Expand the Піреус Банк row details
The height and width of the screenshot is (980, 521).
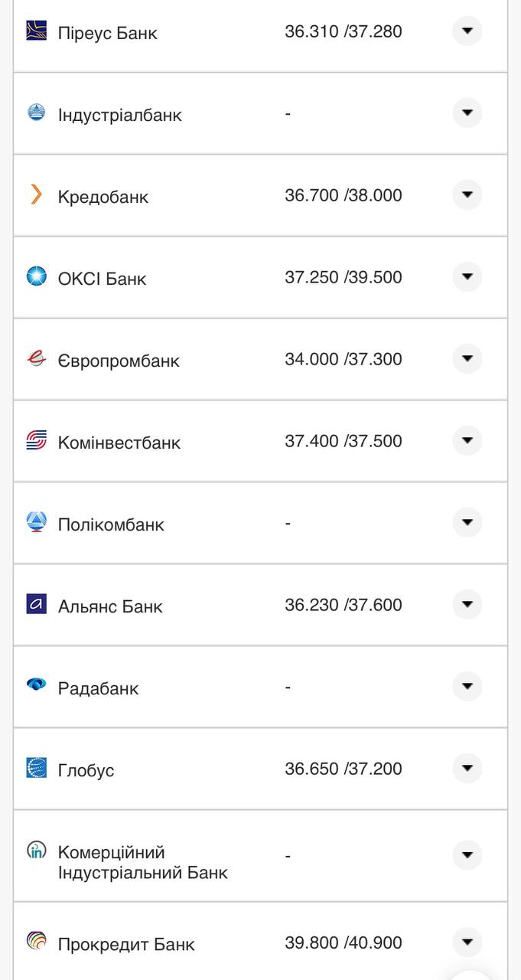[467, 31]
